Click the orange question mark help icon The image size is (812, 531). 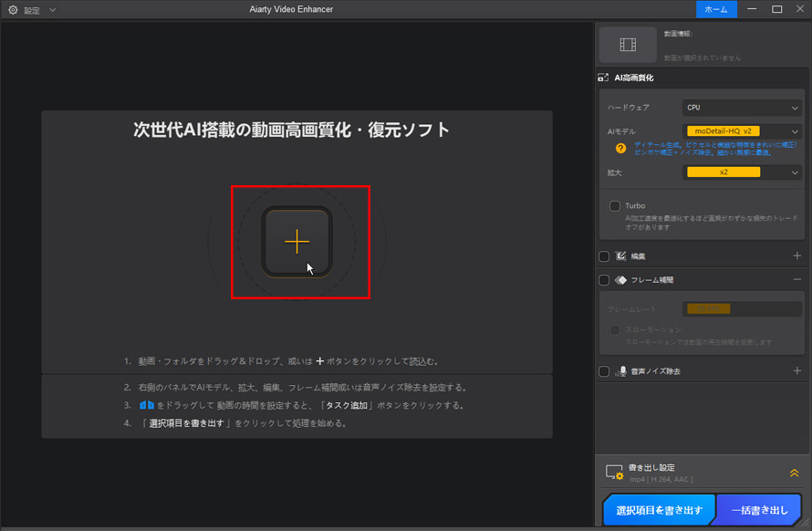click(620, 148)
